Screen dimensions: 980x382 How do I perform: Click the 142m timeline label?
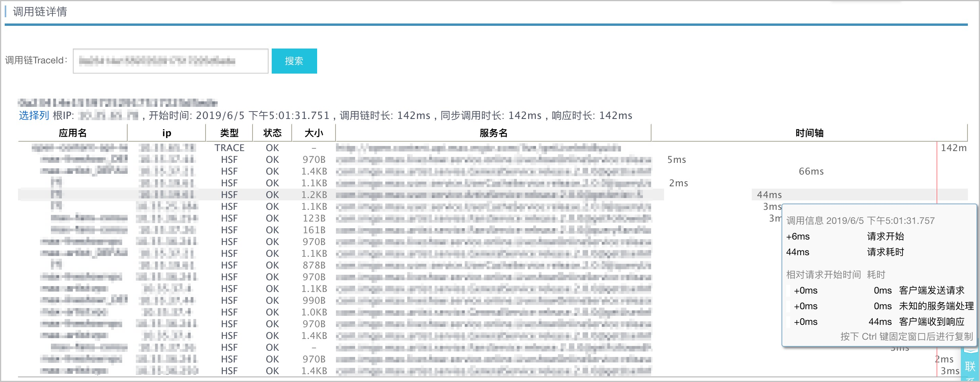(954, 148)
